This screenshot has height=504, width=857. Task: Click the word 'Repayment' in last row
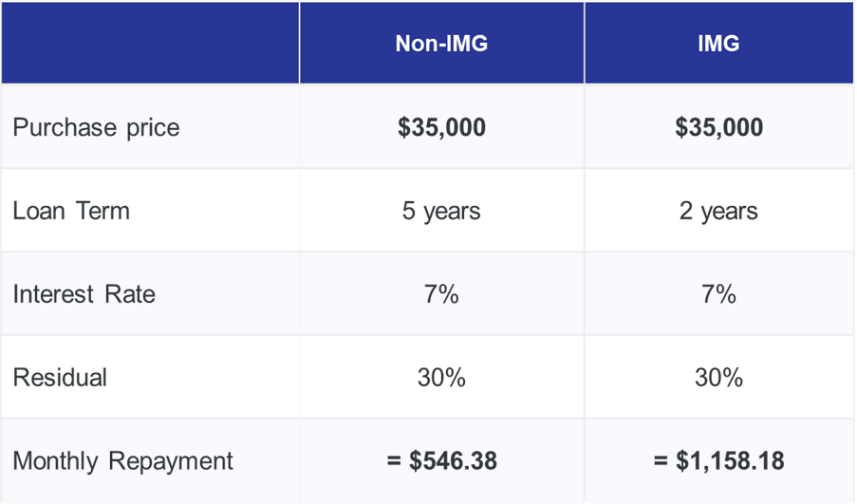tap(171, 462)
